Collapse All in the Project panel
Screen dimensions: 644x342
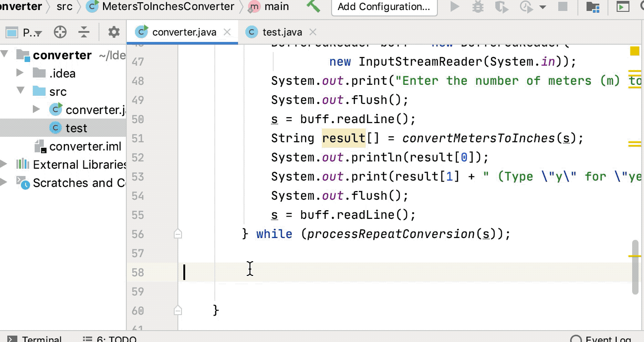point(83,31)
